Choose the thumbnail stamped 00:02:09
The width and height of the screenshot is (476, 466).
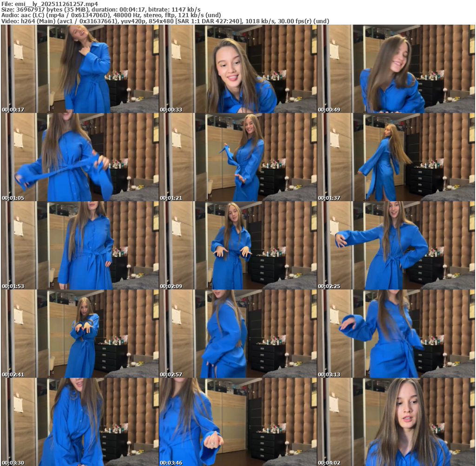coord(238,245)
